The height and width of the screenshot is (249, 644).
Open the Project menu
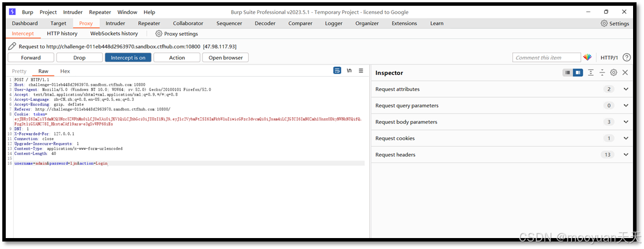[48, 12]
